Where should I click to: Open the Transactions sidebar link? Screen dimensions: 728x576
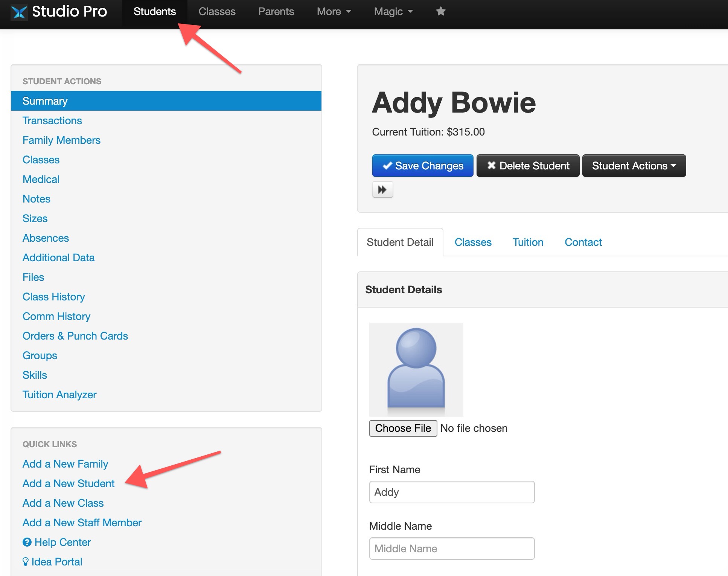tap(52, 120)
